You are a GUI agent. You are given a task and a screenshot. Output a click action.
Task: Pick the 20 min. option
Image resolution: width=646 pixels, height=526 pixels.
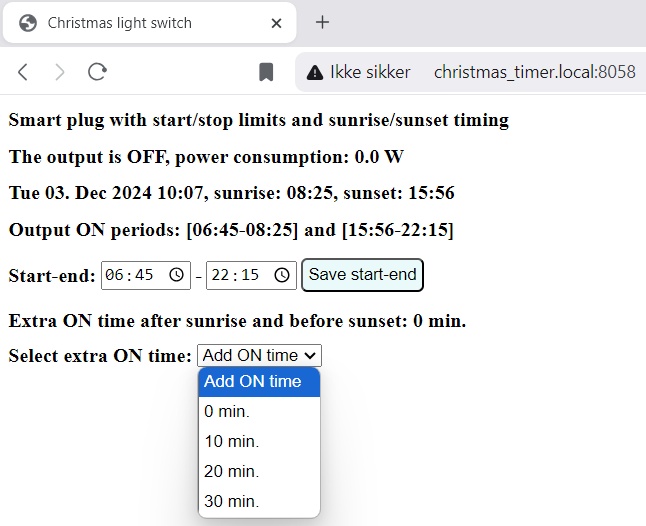tap(259, 472)
